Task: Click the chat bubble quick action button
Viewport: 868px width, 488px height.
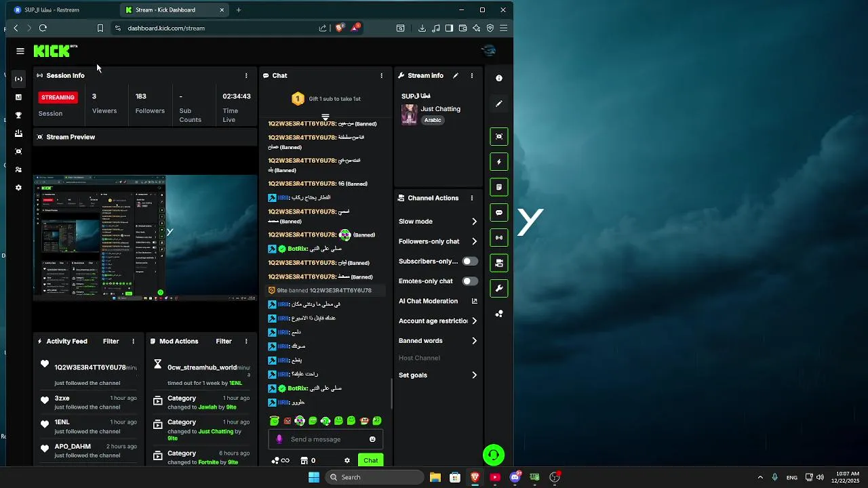Action: 499,212
